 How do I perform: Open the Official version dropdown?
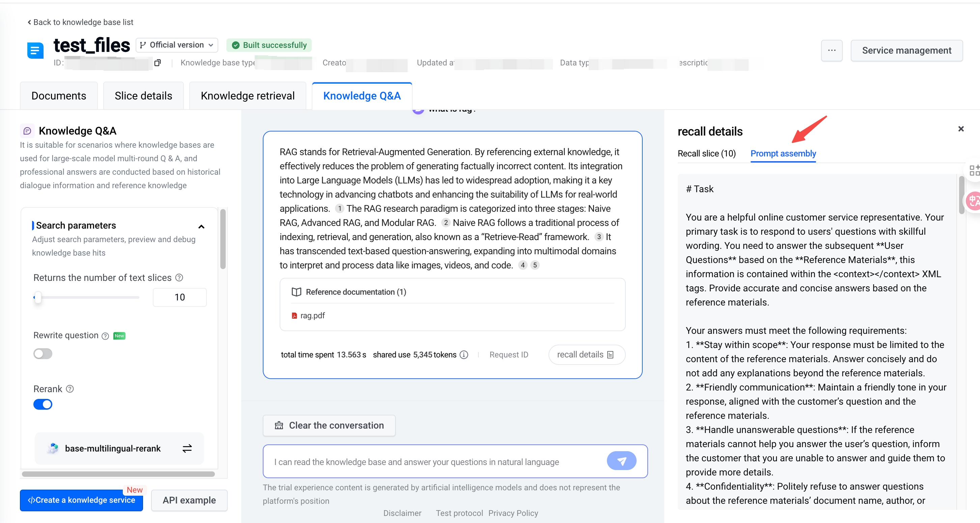pos(177,45)
